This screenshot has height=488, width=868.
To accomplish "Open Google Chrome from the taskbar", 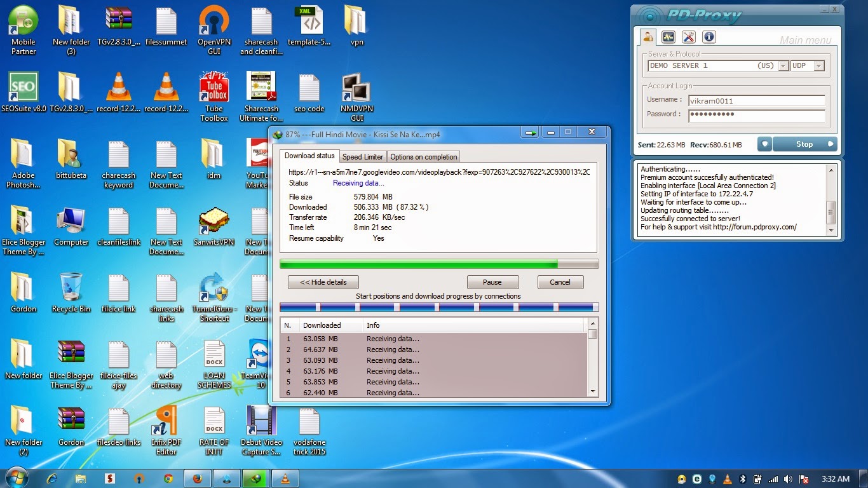I will click(x=168, y=478).
